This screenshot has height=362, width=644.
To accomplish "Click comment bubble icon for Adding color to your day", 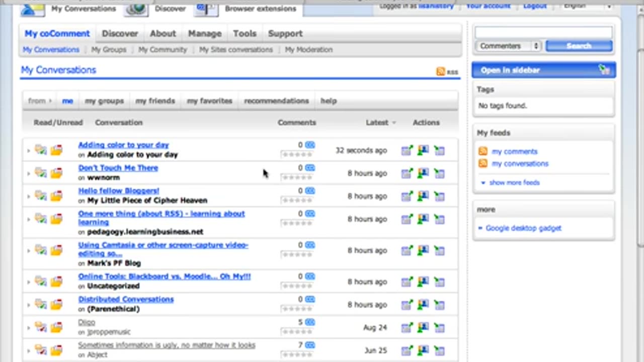I will point(310,145).
